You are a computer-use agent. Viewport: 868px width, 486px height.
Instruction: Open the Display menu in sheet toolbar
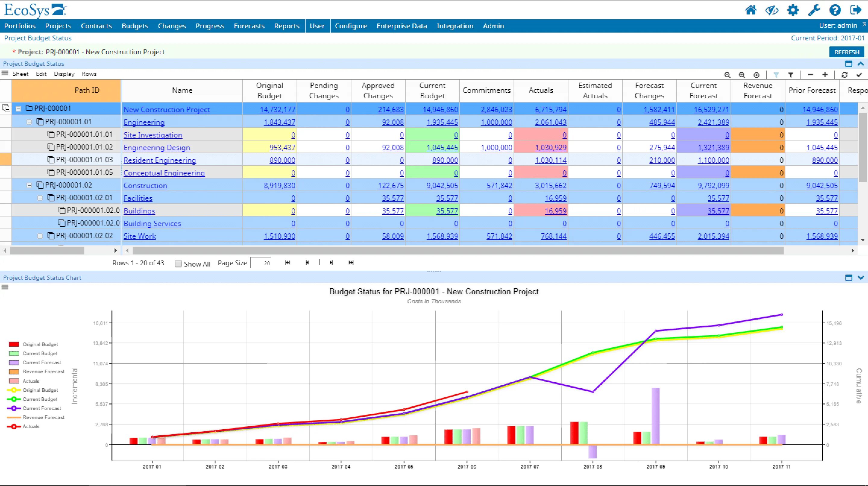[64, 74]
